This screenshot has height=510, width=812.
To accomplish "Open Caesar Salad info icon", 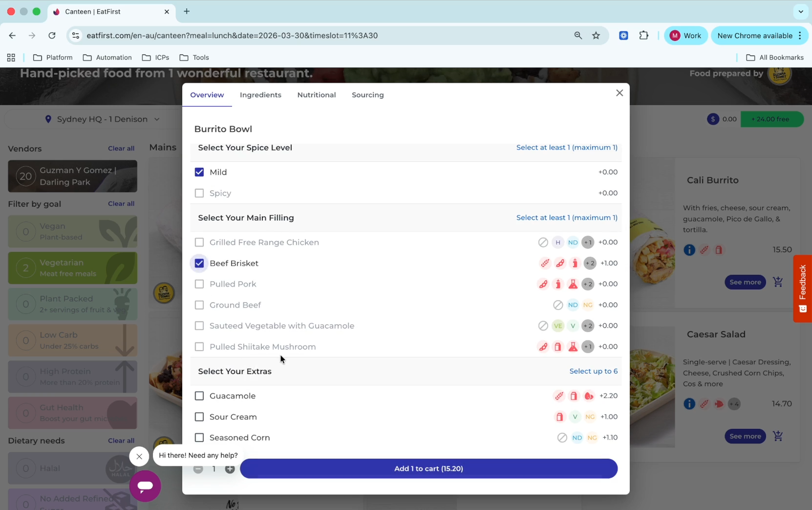I will 689,404.
